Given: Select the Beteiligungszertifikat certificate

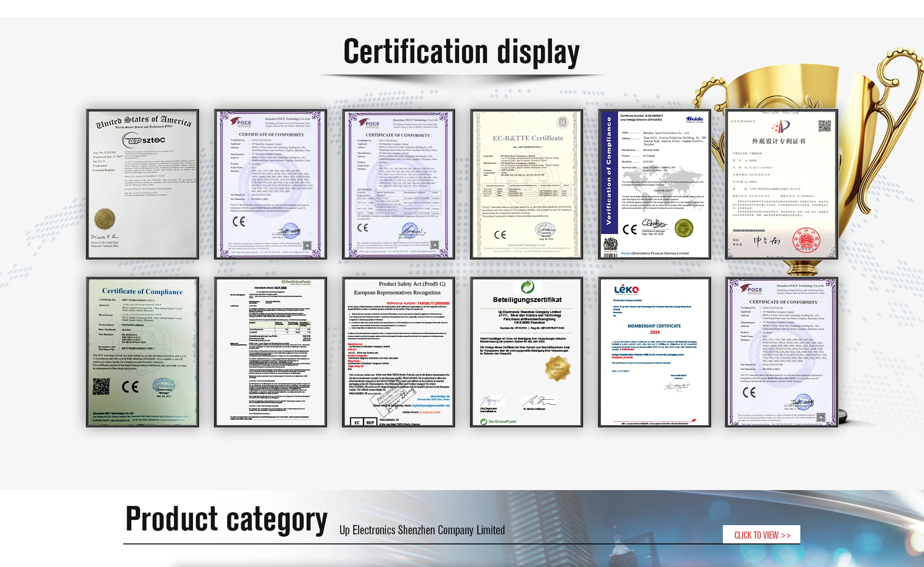Looking at the screenshot, I should [526, 352].
